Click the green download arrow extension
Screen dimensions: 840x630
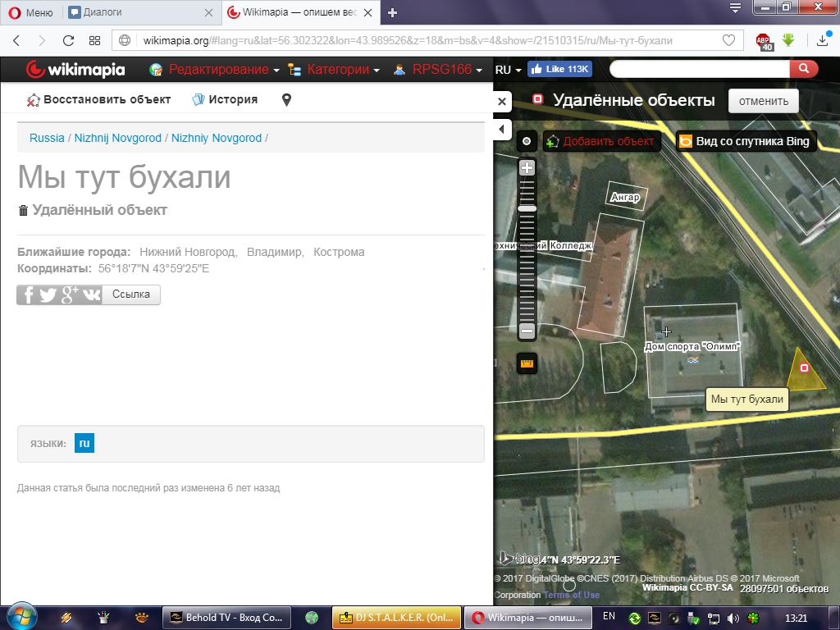click(x=788, y=39)
